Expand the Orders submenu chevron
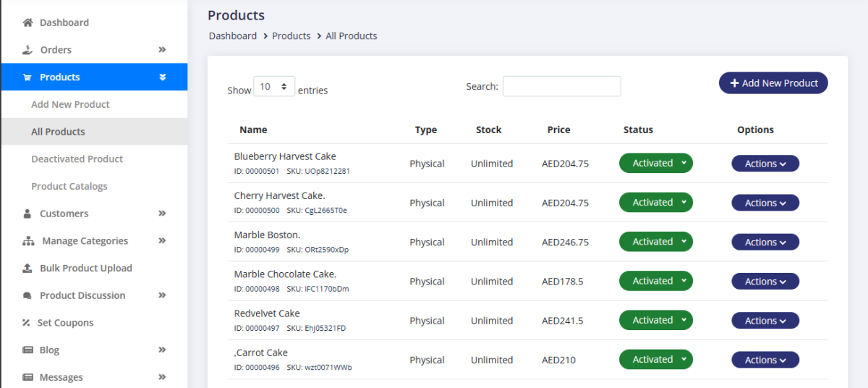The height and width of the screenshot is (388, 868). click(162, 50)
